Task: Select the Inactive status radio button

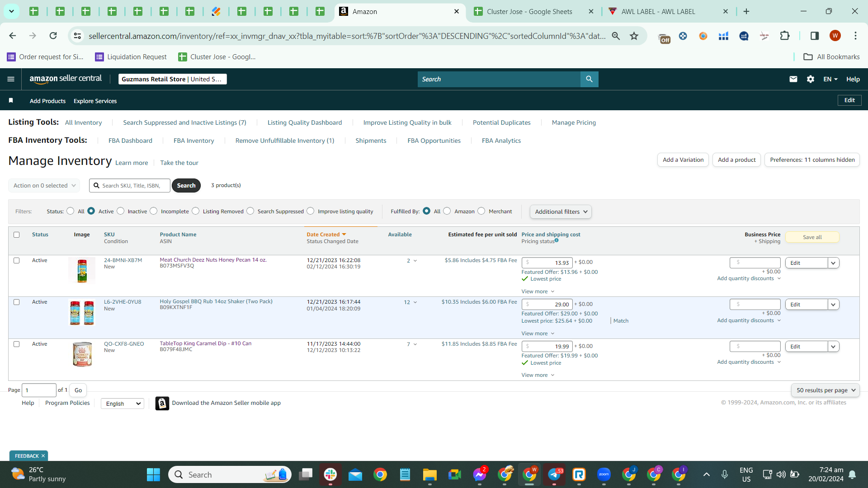Action: [x=121, y=211]
